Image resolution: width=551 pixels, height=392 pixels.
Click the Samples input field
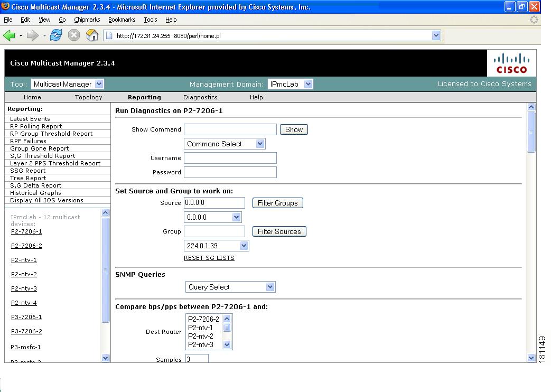point(197,359)
